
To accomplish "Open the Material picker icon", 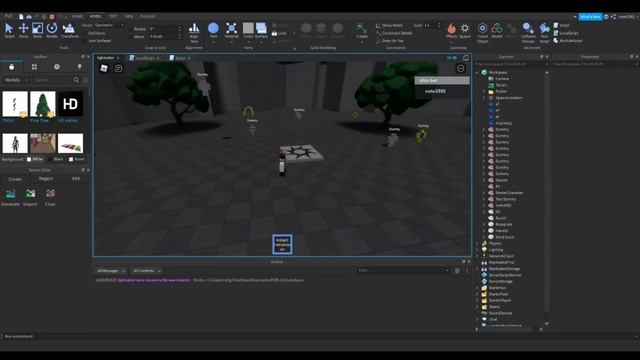I will pos(231,28).
